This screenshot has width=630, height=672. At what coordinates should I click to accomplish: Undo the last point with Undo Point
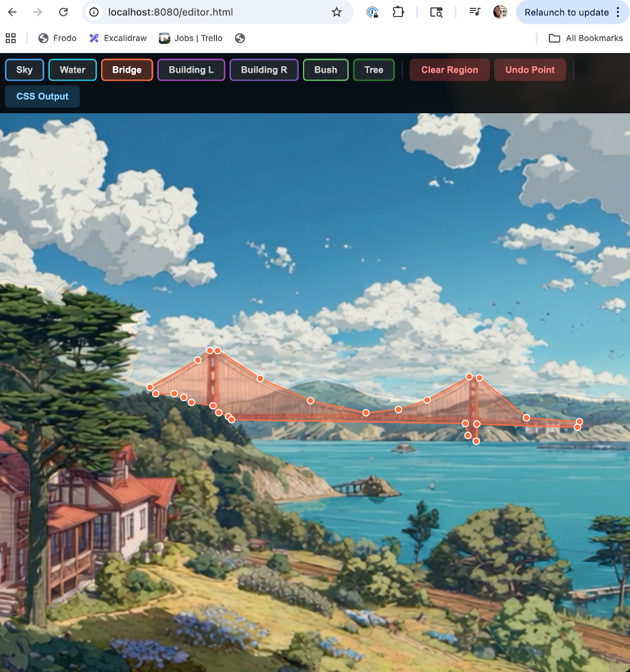point(530,69)
